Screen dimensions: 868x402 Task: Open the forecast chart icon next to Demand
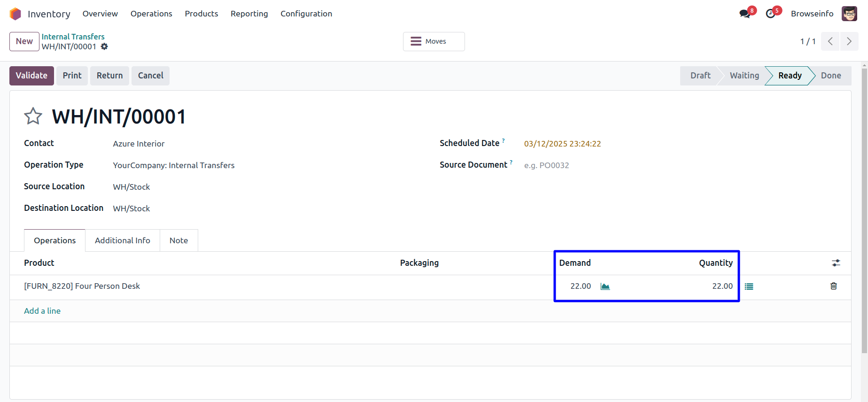pos(605,286)
